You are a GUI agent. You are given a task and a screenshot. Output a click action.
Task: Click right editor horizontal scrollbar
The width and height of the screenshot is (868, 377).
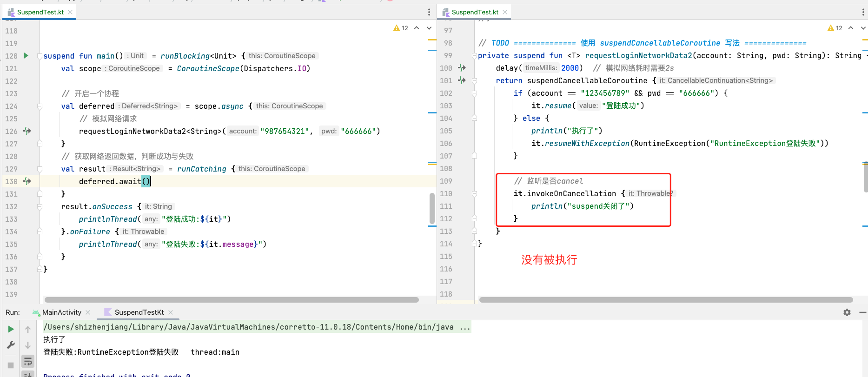coord(666,300)
